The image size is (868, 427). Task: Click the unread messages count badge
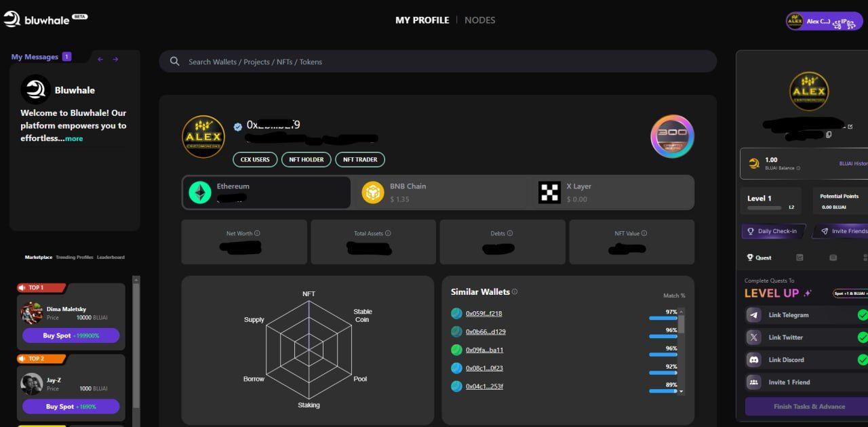click(x=66, y=57)
